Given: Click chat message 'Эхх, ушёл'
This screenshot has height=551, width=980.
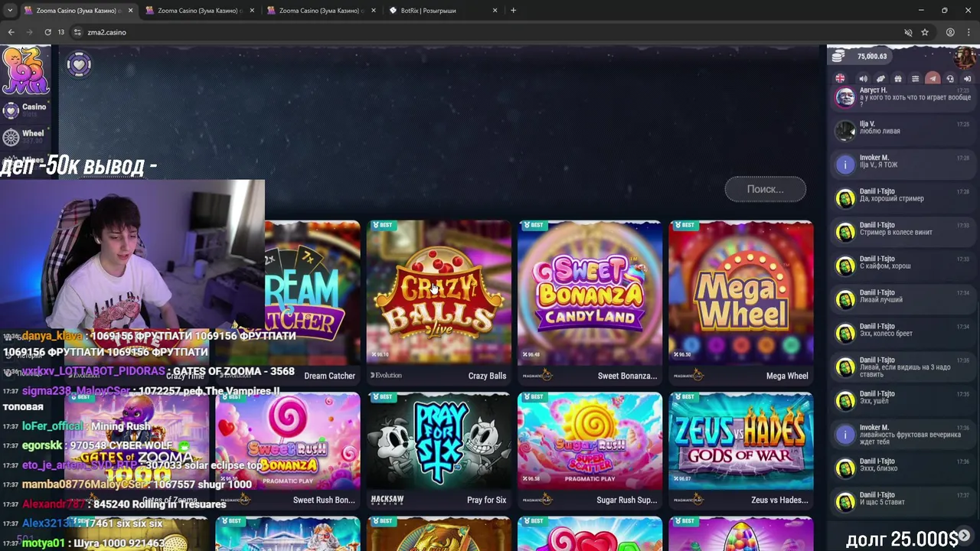Looking at the screenshot, I should pyautogui.click(x=874, y=400).
